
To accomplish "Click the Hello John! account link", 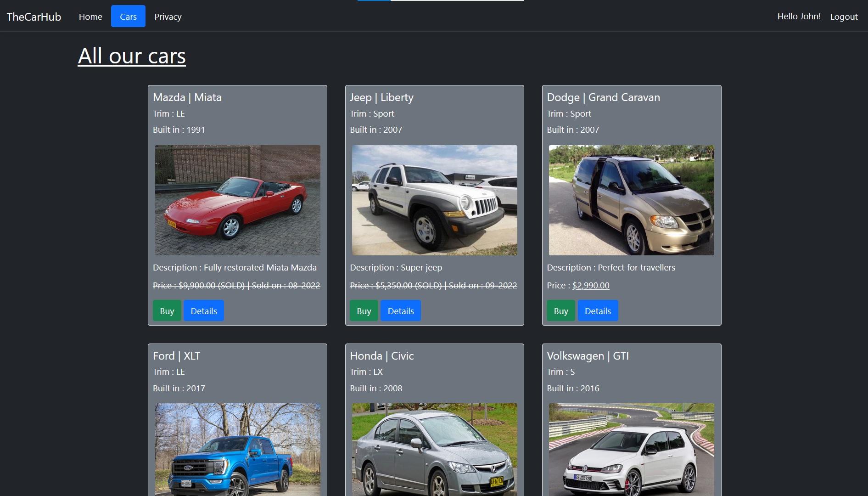I will pyautogui.click(x=799, y=17).
